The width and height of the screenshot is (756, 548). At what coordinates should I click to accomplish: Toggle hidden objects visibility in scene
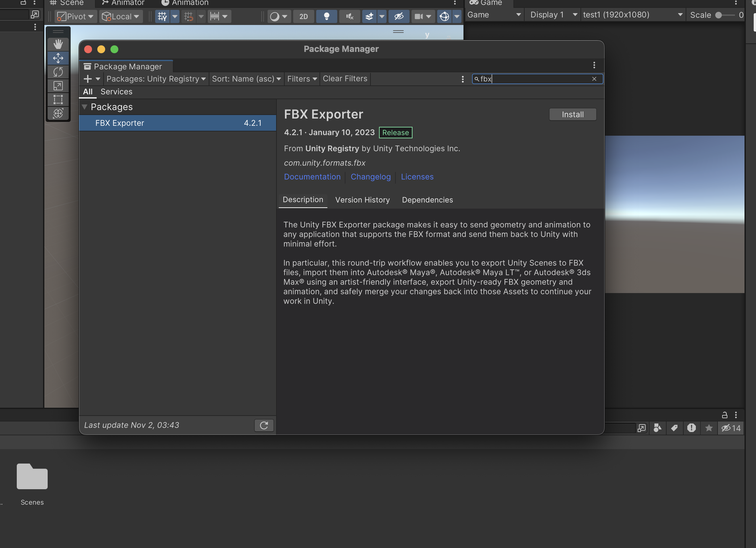pyautogui.click(x=399, y=16)
